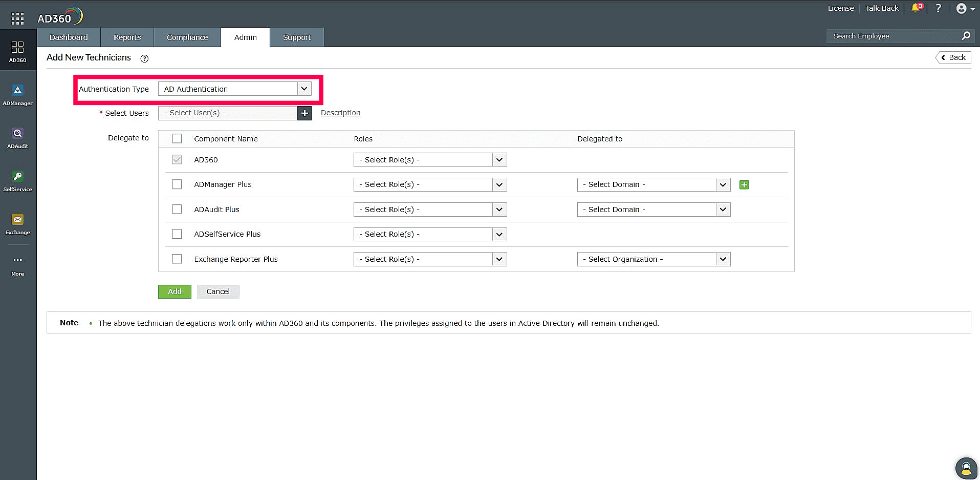980x480 pixels.
Task: Switch to the Reports tab
Action: click(x=126, y=37)
